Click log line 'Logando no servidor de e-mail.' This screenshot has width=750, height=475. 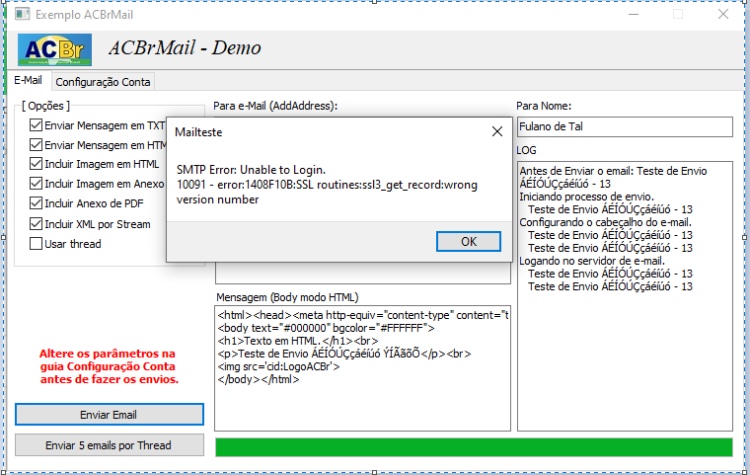point(592,261)
